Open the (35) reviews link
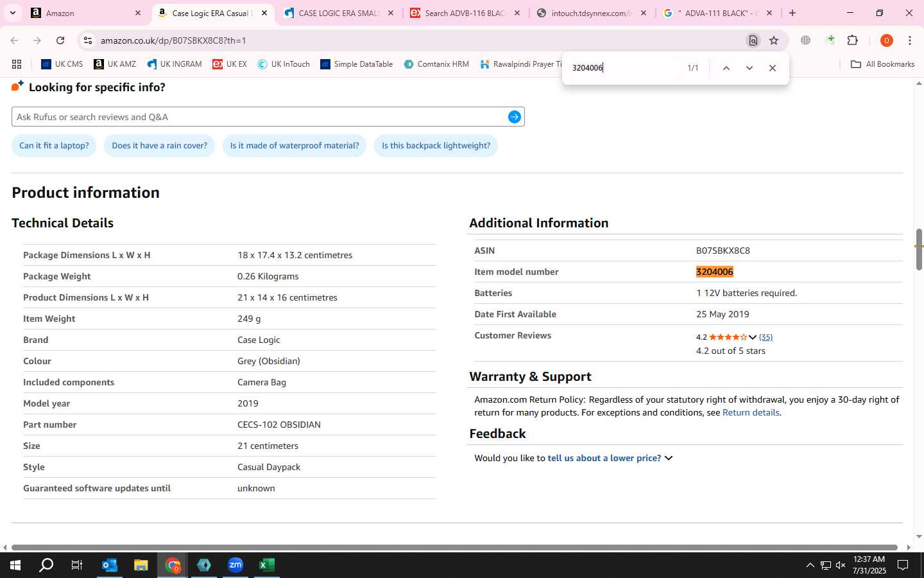Viewport: 924px width, 578px height. tap(766, 337)
